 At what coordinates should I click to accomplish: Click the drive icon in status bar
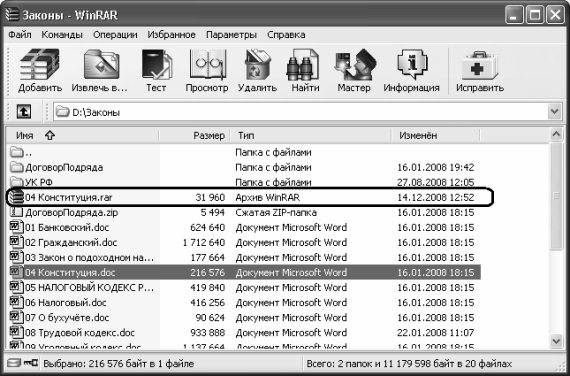(15, 363)
